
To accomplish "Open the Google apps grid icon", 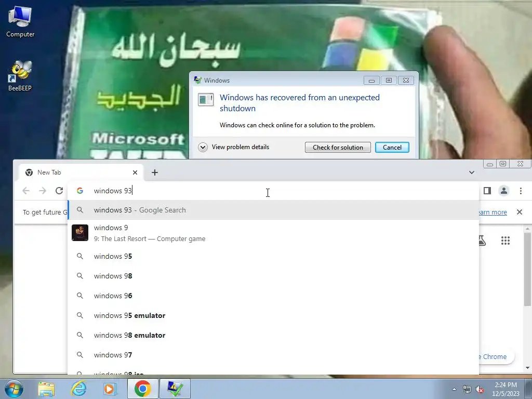I will [x=505, y=241].
